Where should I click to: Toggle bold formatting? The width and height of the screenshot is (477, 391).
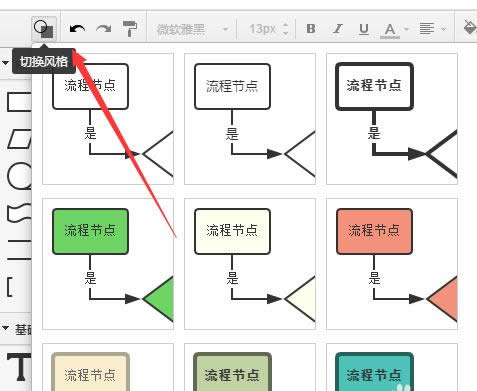click(311, 29)
